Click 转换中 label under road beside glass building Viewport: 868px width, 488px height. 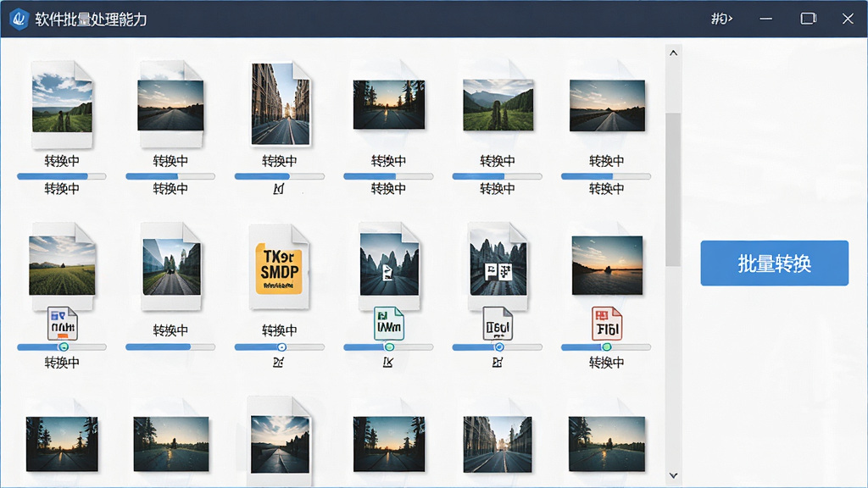(170, 330)
